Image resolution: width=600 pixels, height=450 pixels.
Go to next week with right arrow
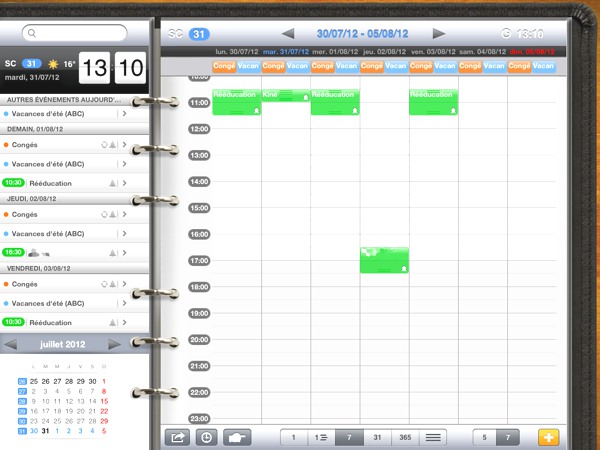[438, 33]
